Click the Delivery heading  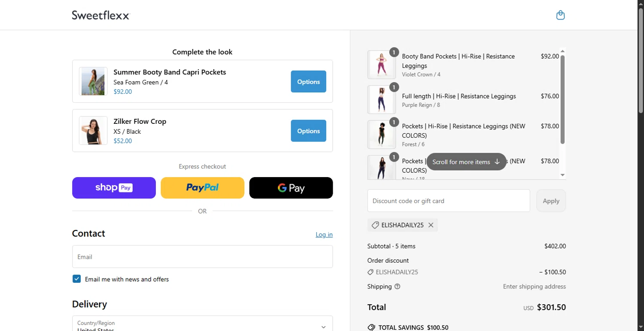(x=89, y=304)
